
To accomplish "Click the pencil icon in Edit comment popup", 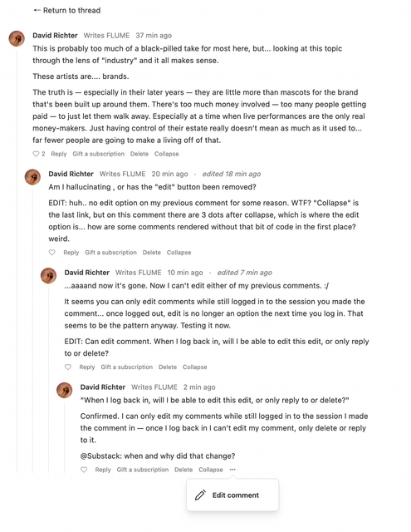I will coord(200,495).
